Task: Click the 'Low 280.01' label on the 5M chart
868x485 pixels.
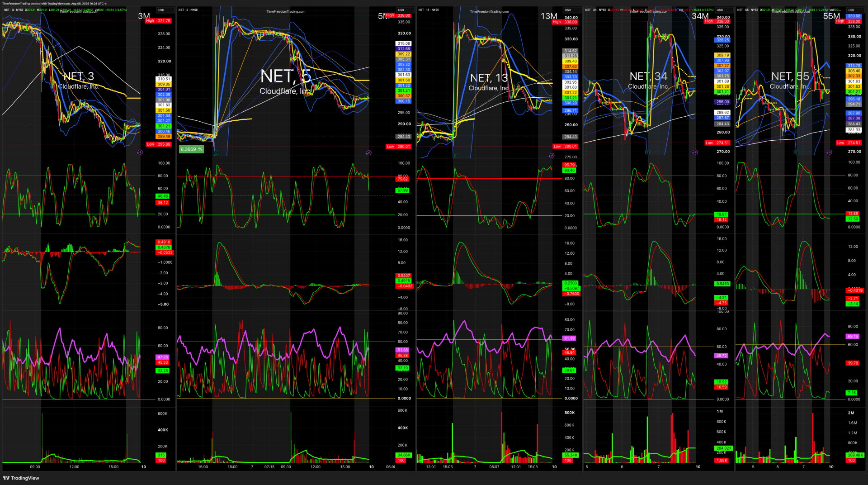Action: coord(398,147)
